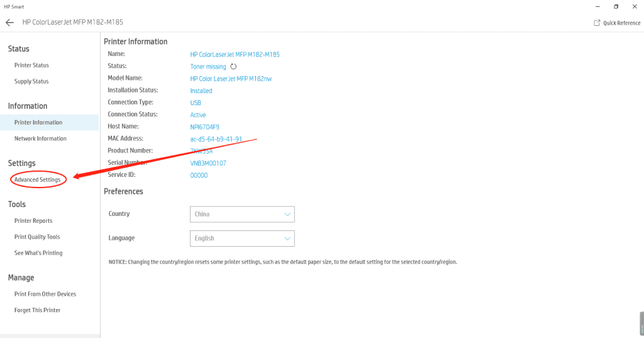Minimize the HP Smart window

click(x=597, y=6)
